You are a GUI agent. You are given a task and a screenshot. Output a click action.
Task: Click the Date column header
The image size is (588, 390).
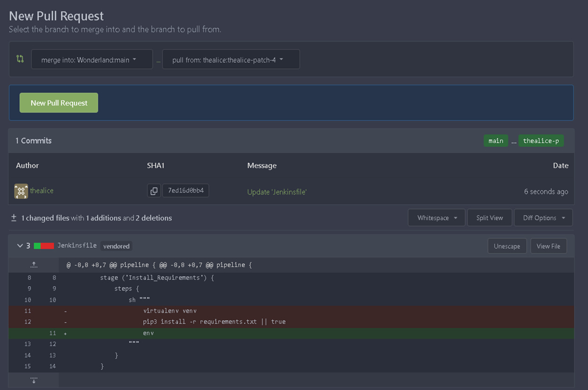(561, 165)
